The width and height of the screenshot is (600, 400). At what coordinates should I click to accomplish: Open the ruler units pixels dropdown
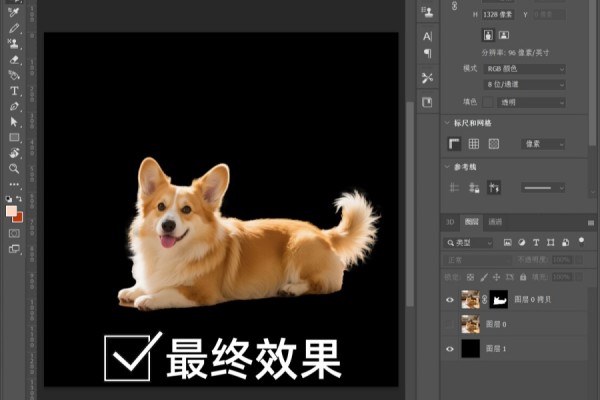(x=543, y=144)
